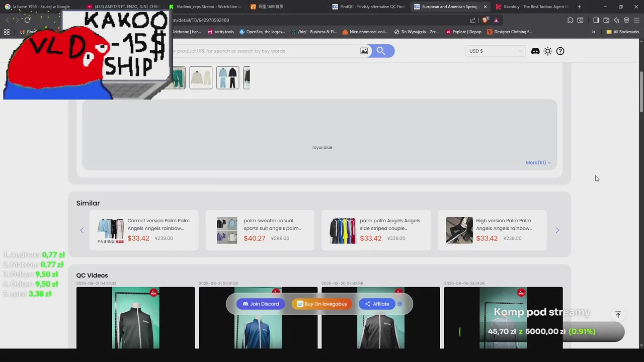644x362 pixels.
Task: Toggle the browser sidebar panel
Action: pos(596,20)
